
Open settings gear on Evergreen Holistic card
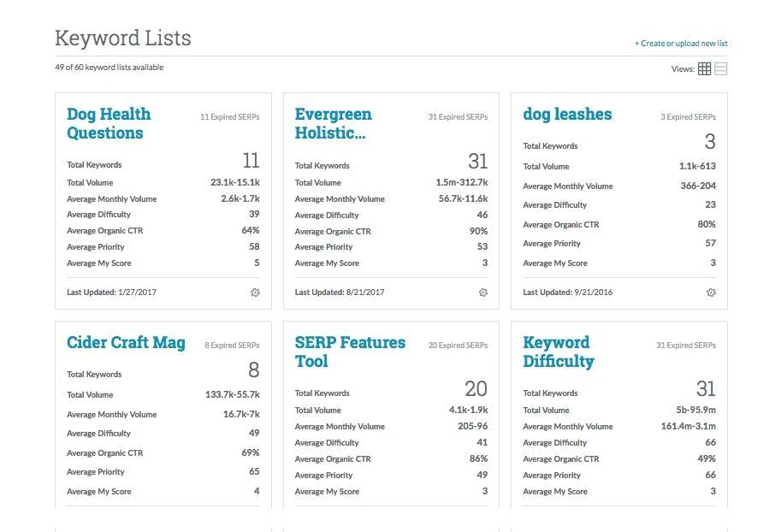(482, 293)
